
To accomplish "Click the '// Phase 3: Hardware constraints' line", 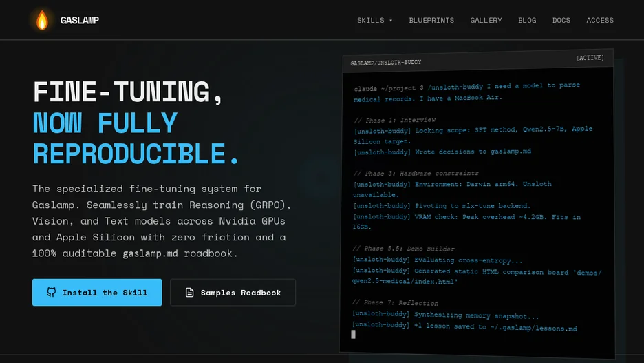I will tap(416, 173).
